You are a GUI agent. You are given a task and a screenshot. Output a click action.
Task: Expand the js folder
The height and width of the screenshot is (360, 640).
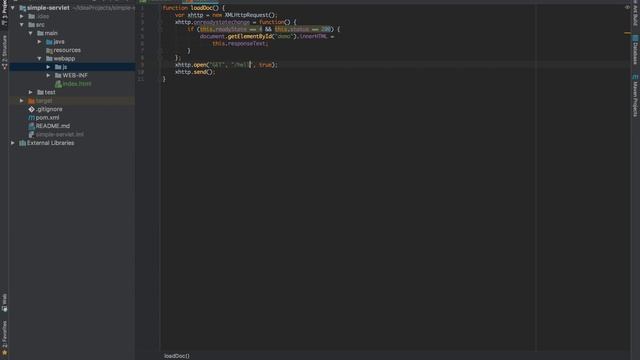pos(48,67)
